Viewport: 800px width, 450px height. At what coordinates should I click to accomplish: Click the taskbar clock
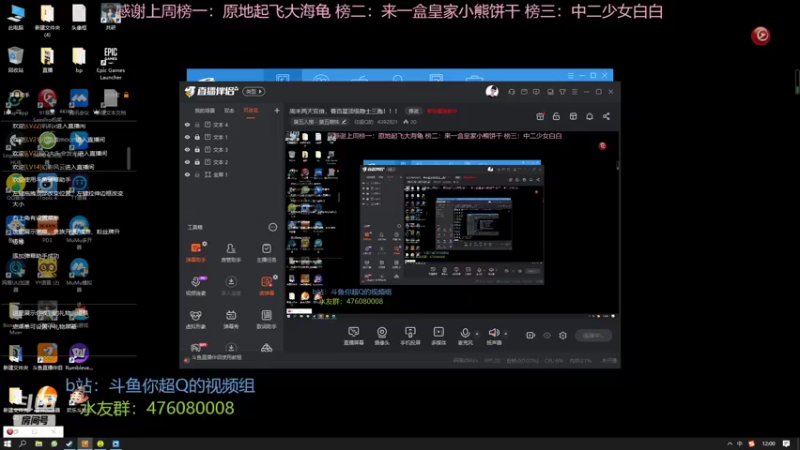click(768, 444)
